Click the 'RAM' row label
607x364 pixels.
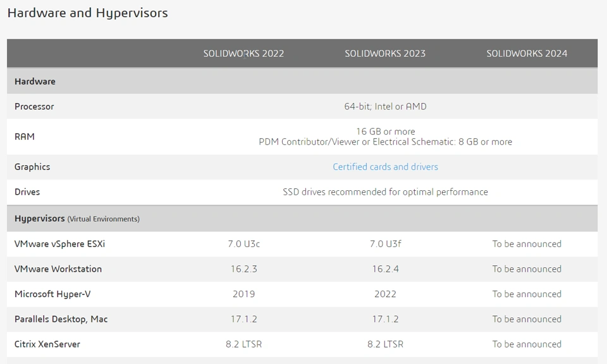(25, 136)
